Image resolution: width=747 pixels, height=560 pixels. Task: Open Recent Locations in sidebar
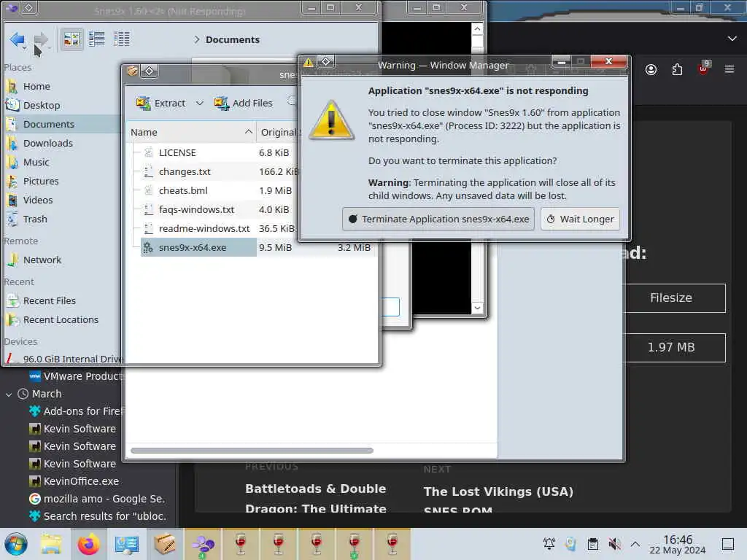(61, 320)
